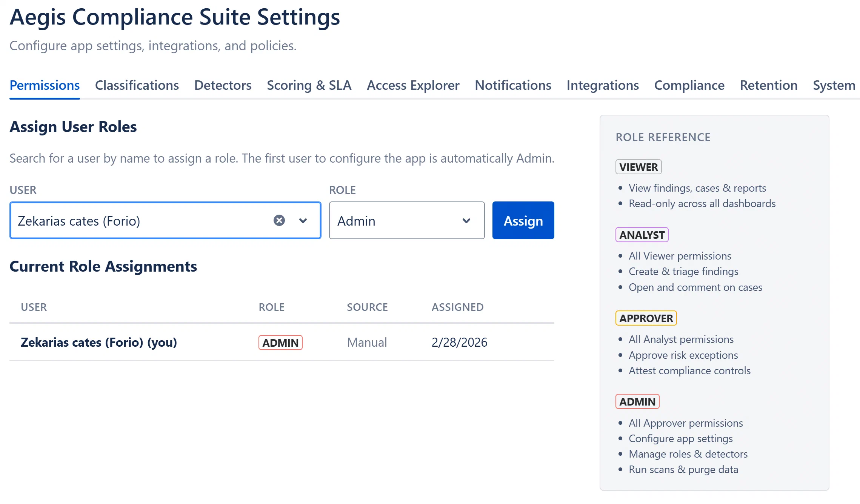View the Compliance tab
This screenshot has height=504, width=860.
pyautogui.click(x=689, y=85)
